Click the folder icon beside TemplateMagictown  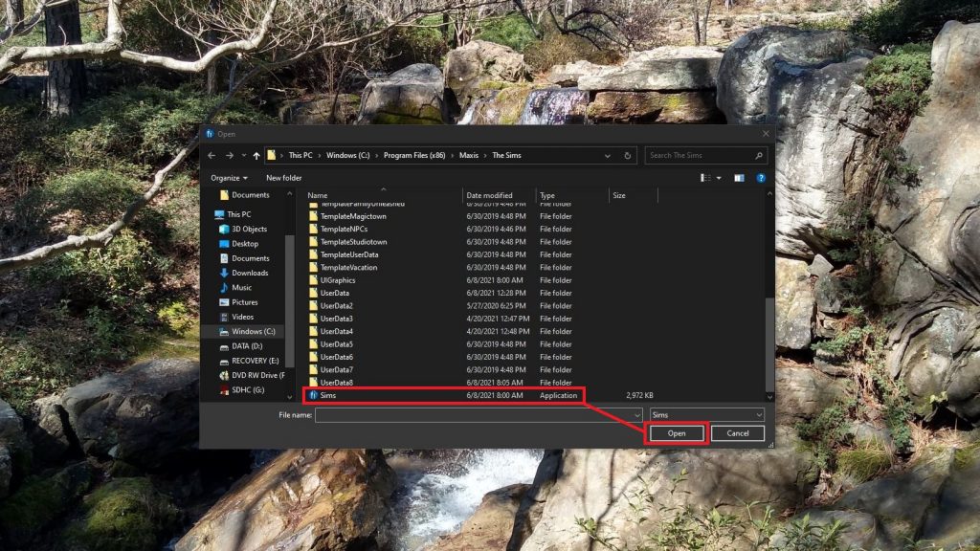313,216
